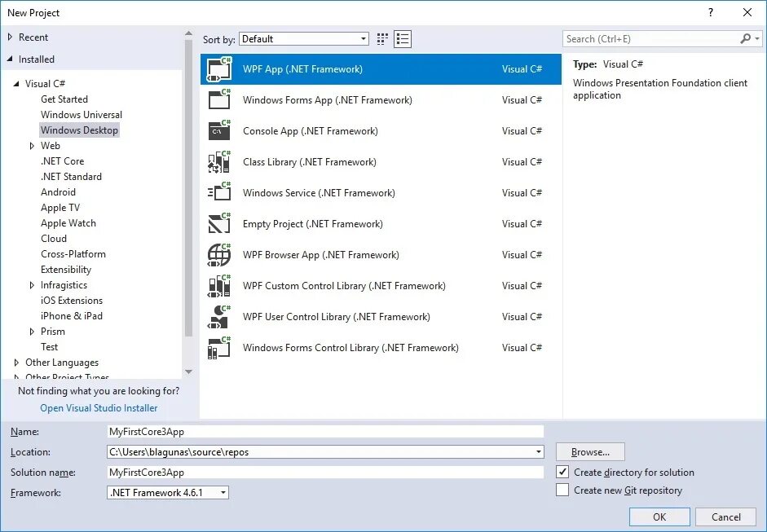This screenshot has height=532, width=767.
Task: Select Apple TV category
Action: click(60, 208)
